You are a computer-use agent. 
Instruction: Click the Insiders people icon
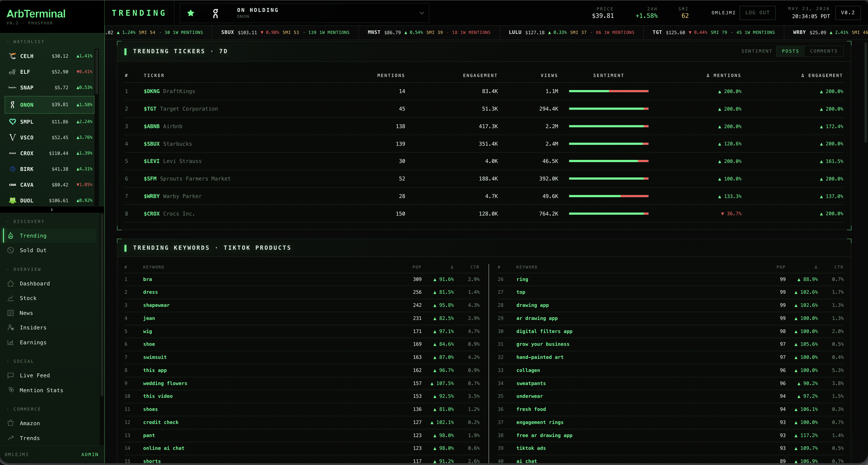[11, 327]
